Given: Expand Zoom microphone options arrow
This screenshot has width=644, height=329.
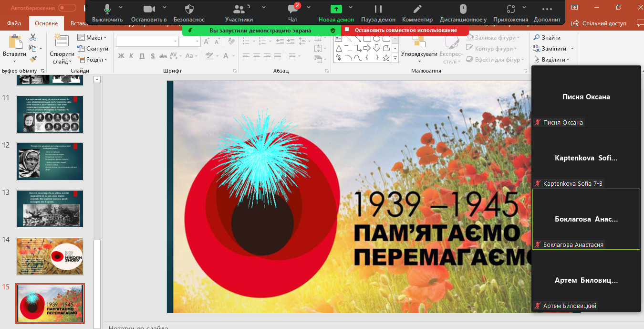Looking at the screenshot, I should pyautogui.click(x=120, y=8).
